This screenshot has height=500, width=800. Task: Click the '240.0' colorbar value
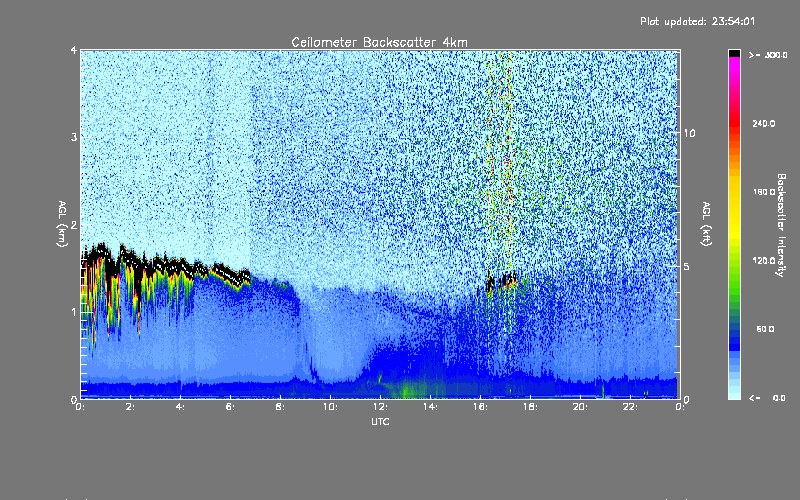click(764, 123)
